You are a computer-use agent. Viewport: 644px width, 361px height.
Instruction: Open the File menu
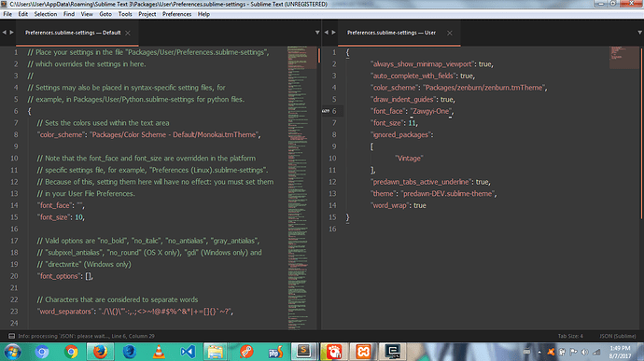(7, 14)
